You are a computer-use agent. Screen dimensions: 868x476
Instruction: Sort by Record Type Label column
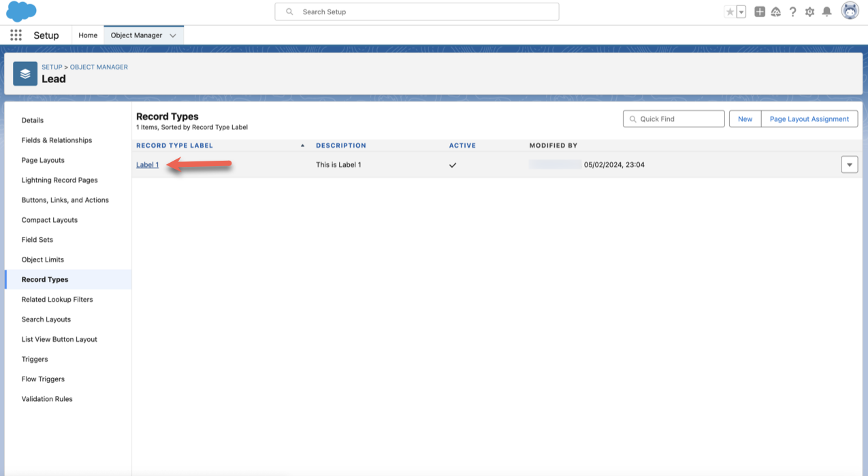174,146
